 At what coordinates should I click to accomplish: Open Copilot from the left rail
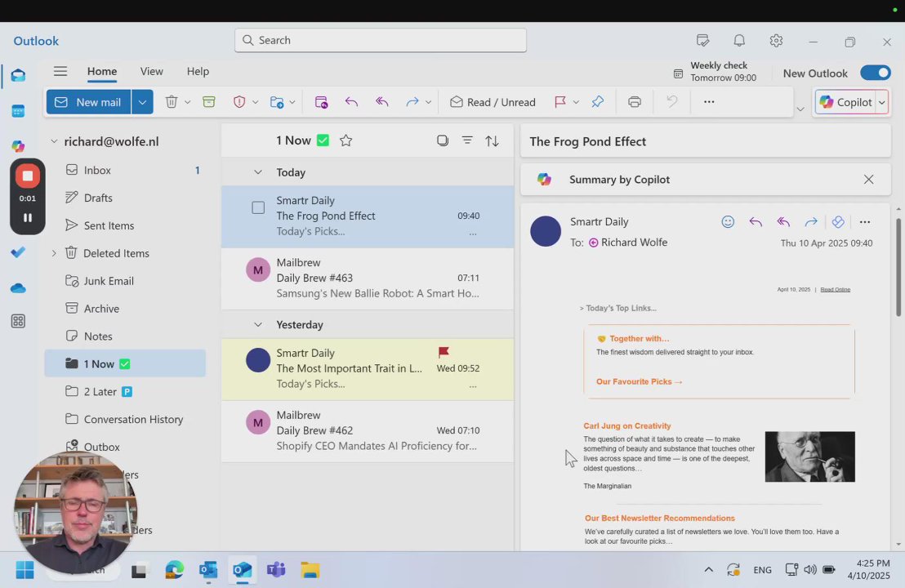[18, 146]
